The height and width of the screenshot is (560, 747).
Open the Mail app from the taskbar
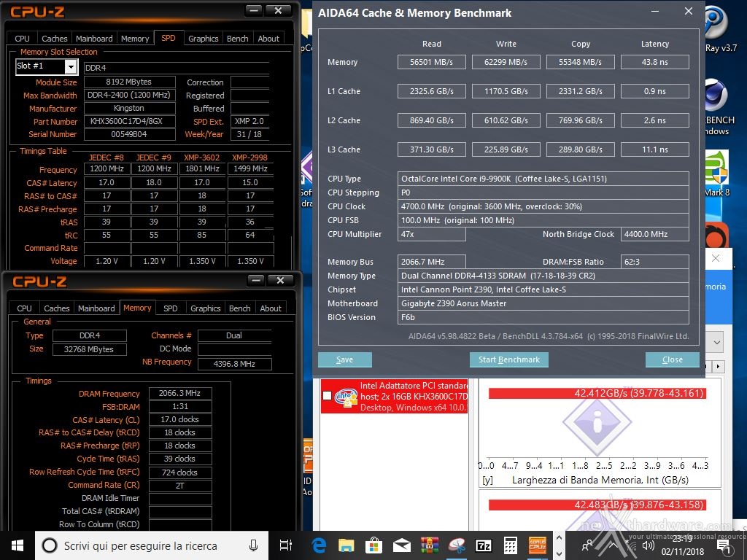402,545
